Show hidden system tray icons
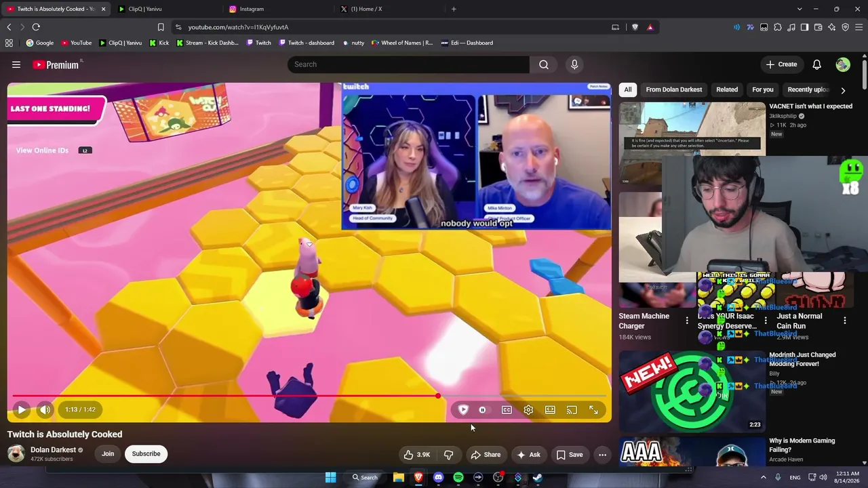This screenshot has height=488, width=868. pos(763,477)
